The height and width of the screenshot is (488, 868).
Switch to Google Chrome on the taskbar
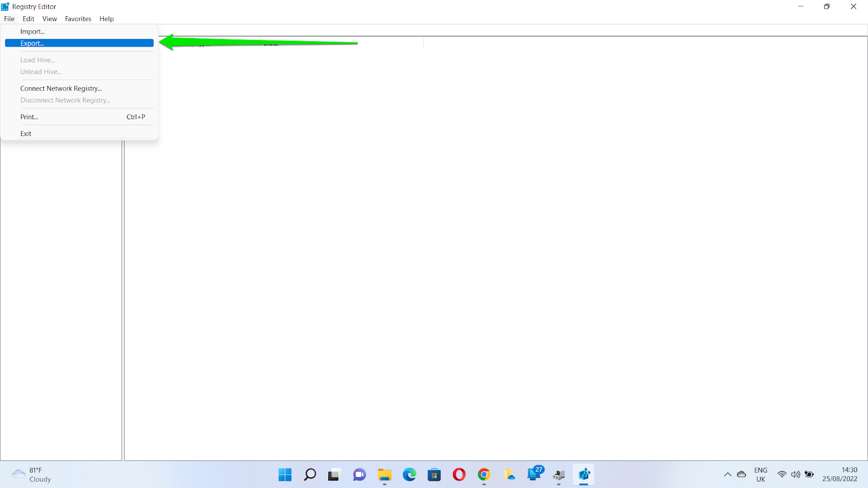coord(484,475)
